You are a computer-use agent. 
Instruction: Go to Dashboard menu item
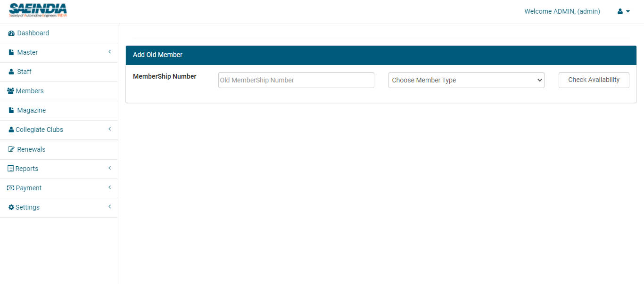pyautogui.click(x=59, y=33)
